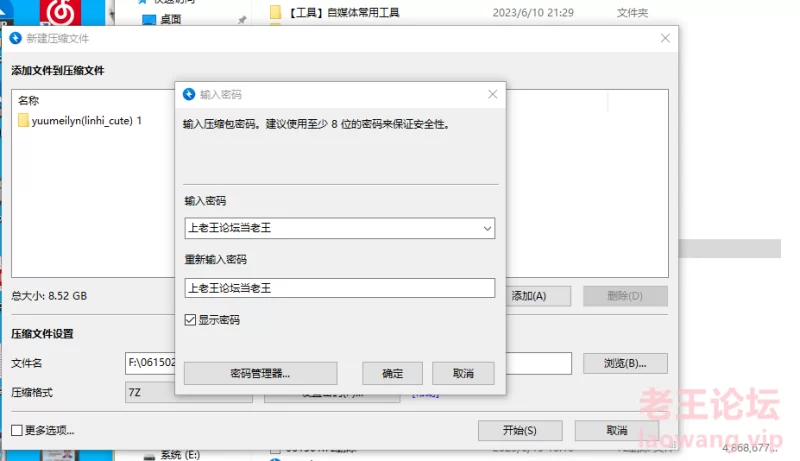This screenshot has width=800, height=461.
Task: Close the 输入密码 dialog with X
Action: point(492,95)
